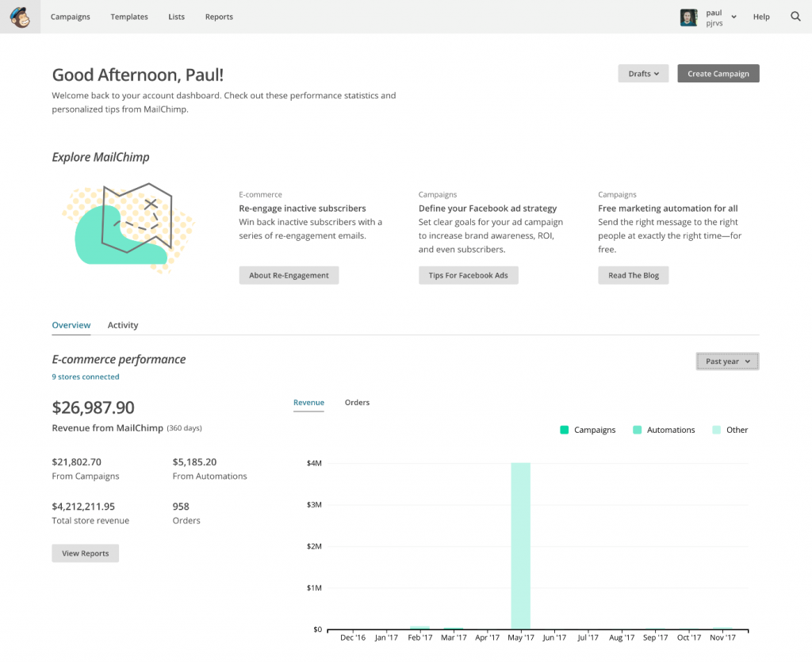Click the 'Re-engage inactive subscribers' heading

[x=302, y=208]
